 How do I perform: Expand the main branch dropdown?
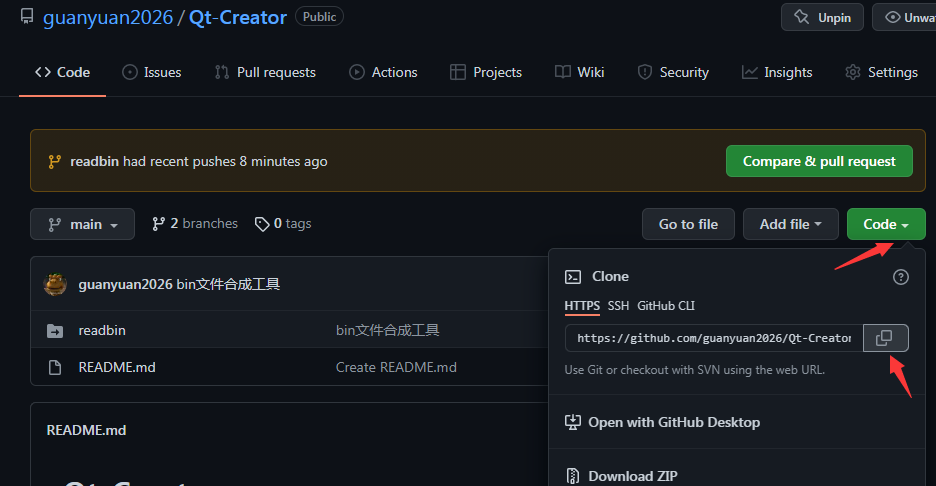click(x=82, y=224)
